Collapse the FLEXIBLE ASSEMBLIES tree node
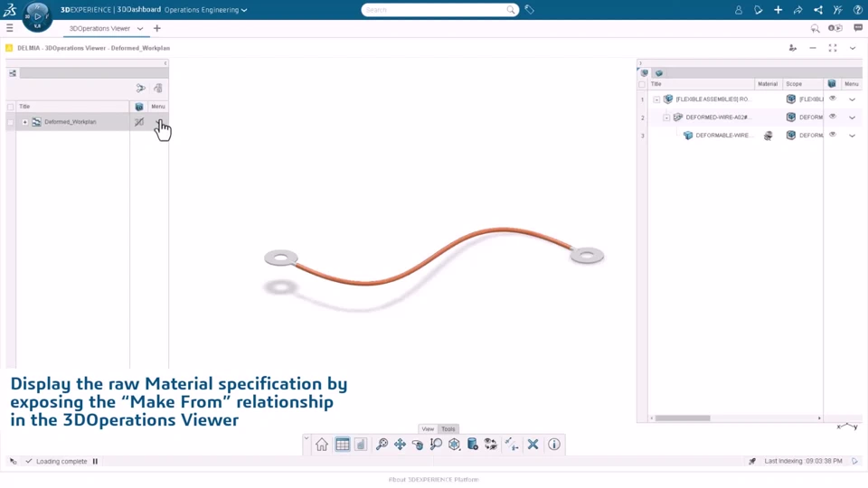This screenshot has height=488, width=868. [x=656, y=99]
